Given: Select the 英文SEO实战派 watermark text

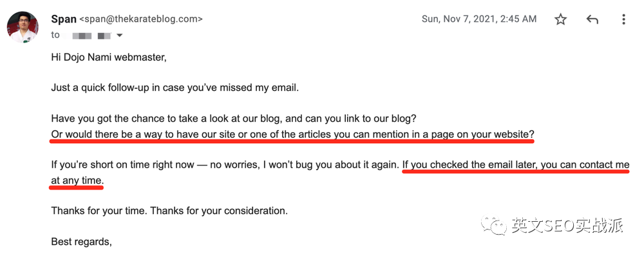Looking at the screenshot, I should pyautogui.click(x=567, y=225).
